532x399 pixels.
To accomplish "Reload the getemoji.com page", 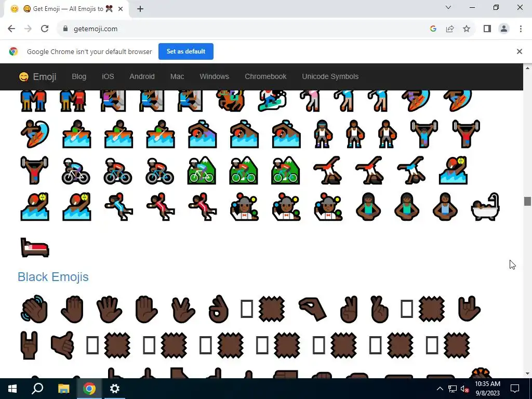I will tap(45, 29).
